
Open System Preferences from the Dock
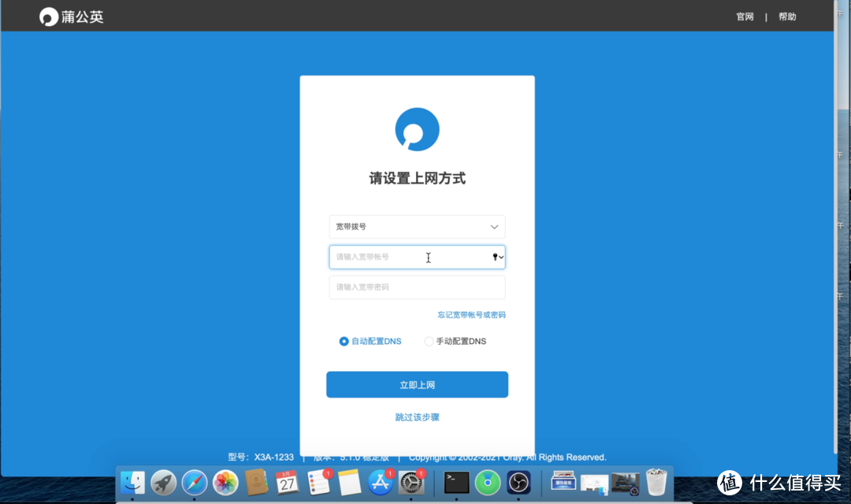click(411, 483)
